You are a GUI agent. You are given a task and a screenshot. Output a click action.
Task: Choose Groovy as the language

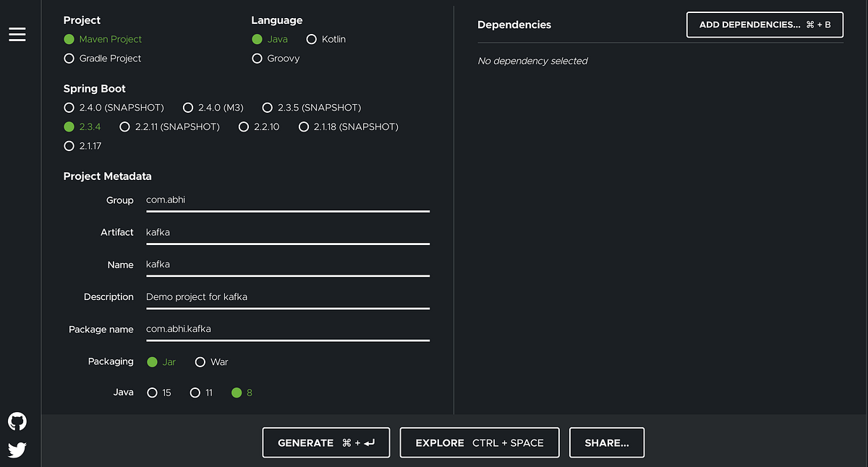(257, 59)
